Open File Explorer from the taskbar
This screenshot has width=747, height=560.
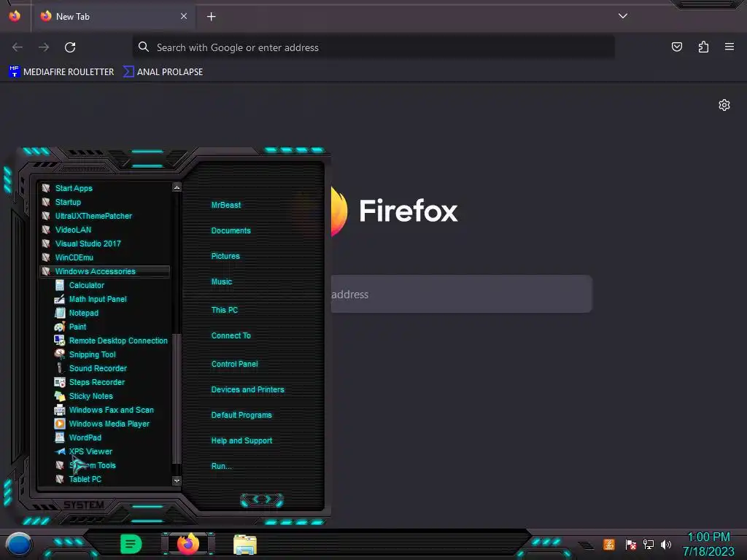pos(245,544)
